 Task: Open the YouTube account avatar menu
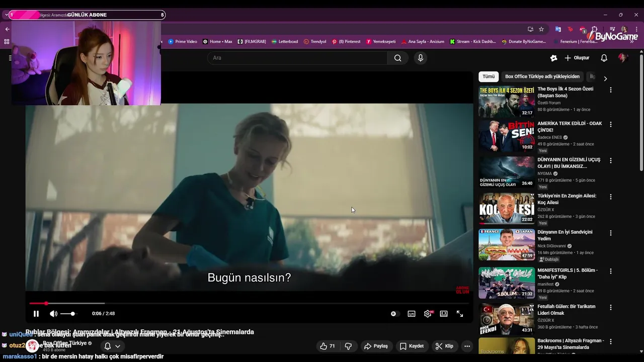623,58
